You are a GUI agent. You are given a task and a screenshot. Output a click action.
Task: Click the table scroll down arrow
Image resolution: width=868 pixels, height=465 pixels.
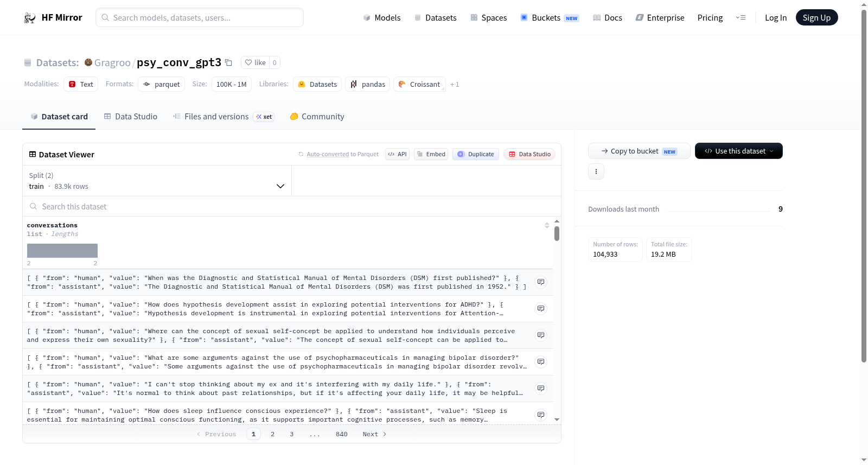point(557,419)
